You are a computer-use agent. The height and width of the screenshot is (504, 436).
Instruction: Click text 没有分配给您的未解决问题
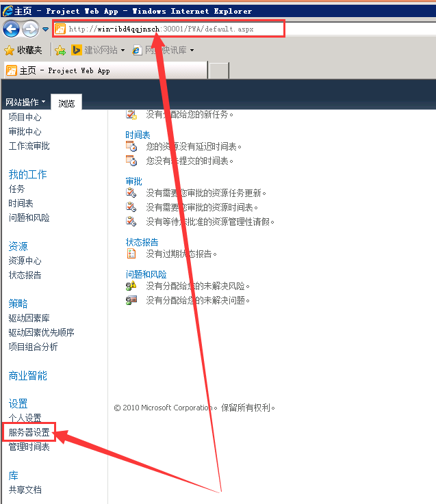198,300
